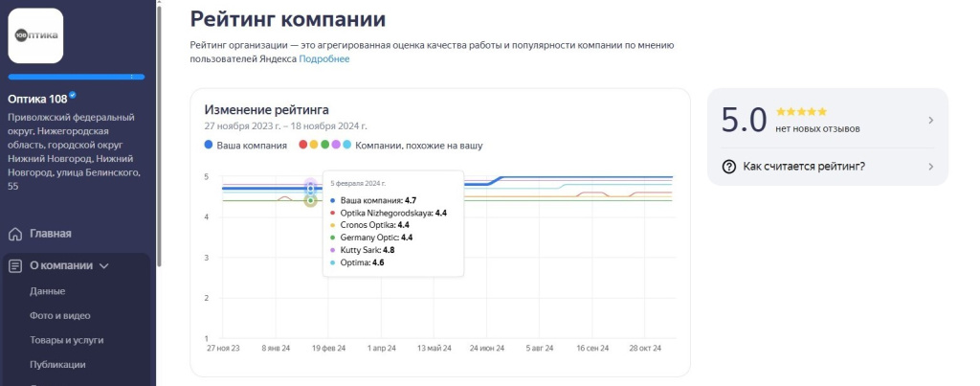This screenshot has height=386, width=980.
Task: Click the Ваша компания legend label
Action: (252, 146)
